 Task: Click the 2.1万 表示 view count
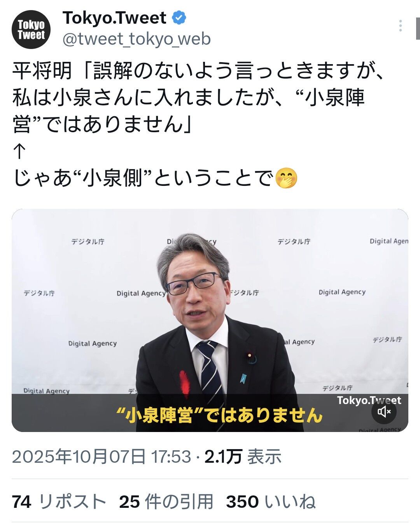coord(243,457)
